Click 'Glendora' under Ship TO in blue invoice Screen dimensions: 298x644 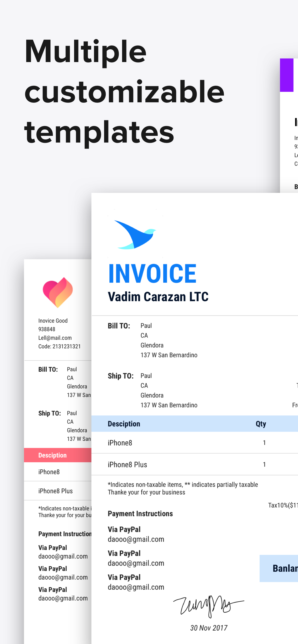(152, 395)
